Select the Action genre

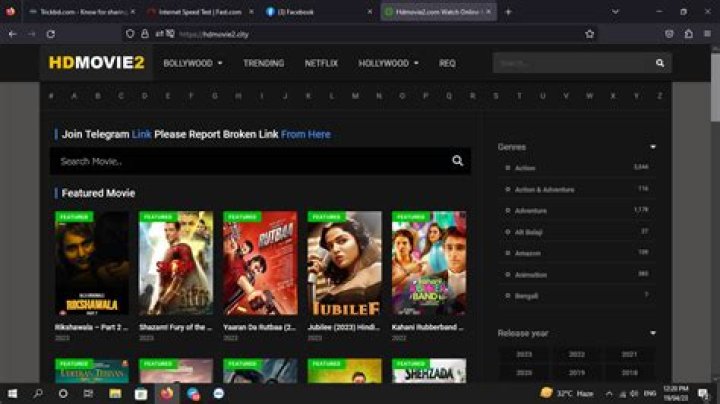point(525,167)
